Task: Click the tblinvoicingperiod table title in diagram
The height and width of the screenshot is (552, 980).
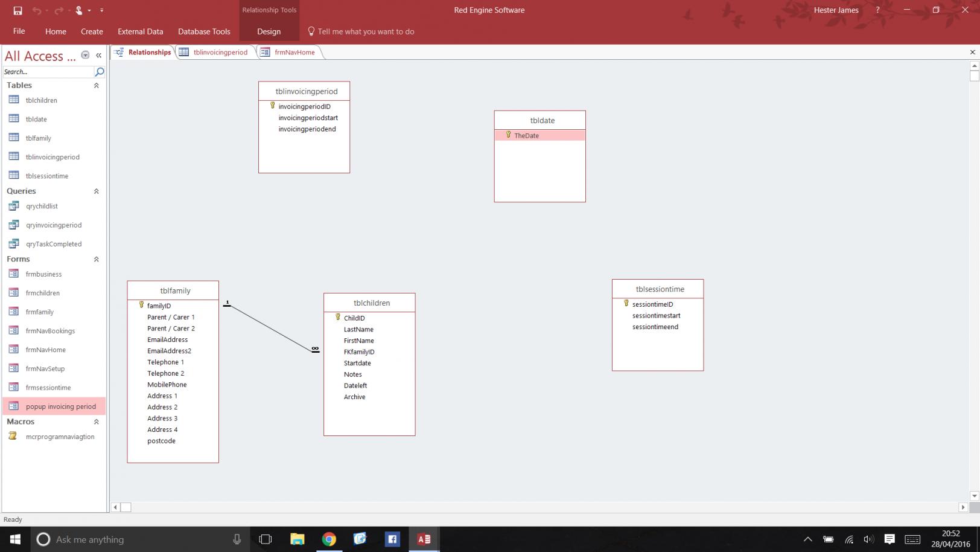Action: [306, 92]
